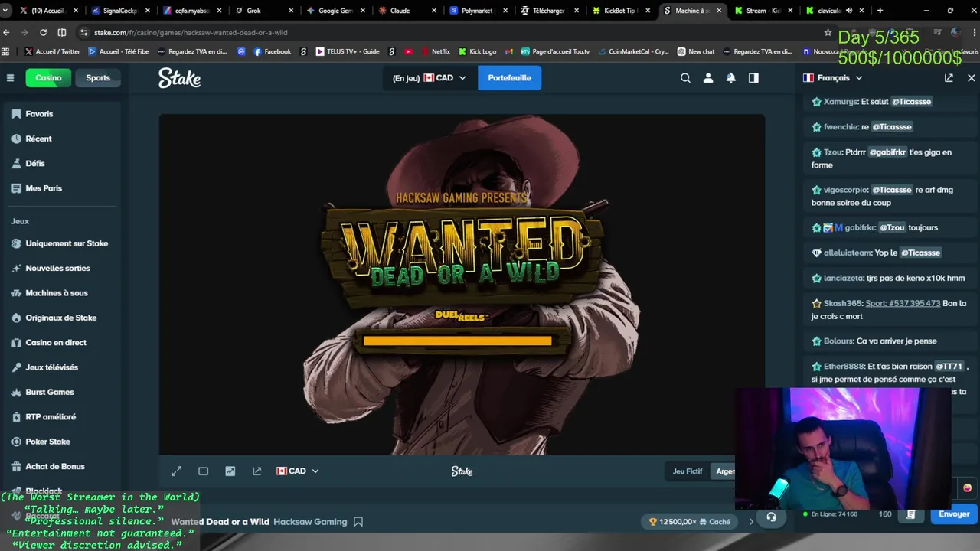Open the CoinMarketCal bookmark
This screenshot has width=980, height=551.
coord(632,51)
